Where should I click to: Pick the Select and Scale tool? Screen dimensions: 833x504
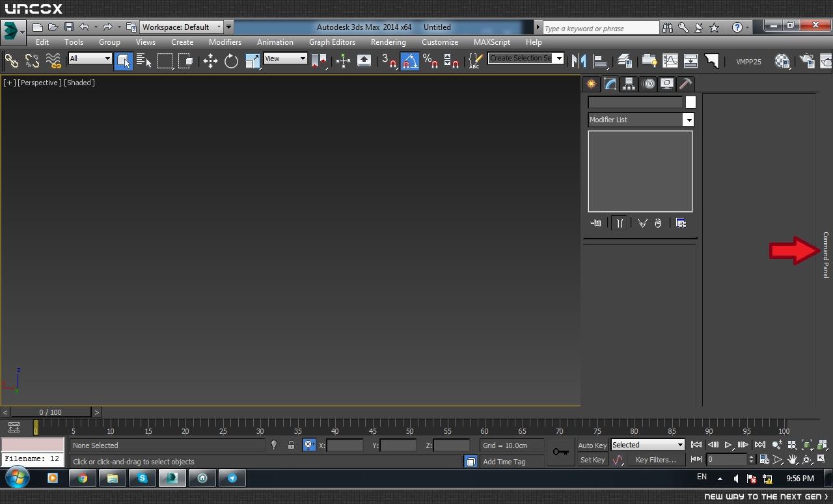253,61
